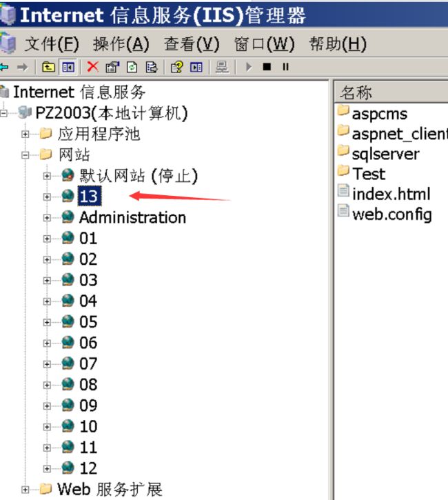Expand the site 02 node

coord(47,259)
